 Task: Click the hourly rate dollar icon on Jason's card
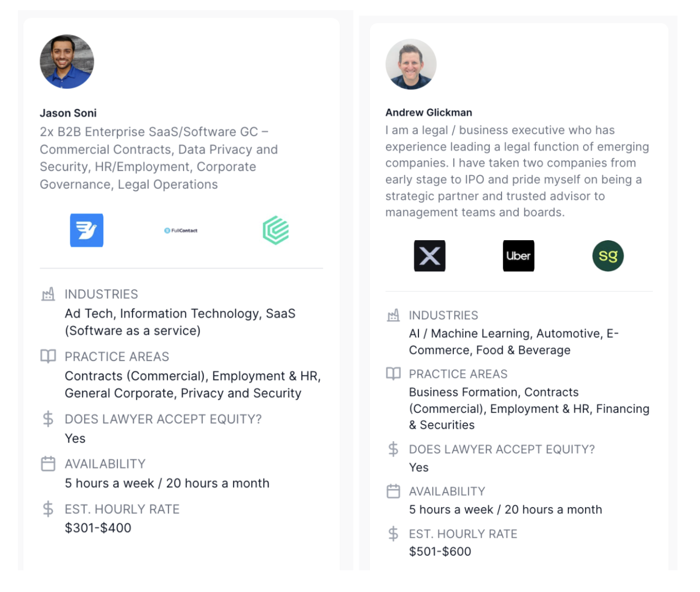(48, 509)
